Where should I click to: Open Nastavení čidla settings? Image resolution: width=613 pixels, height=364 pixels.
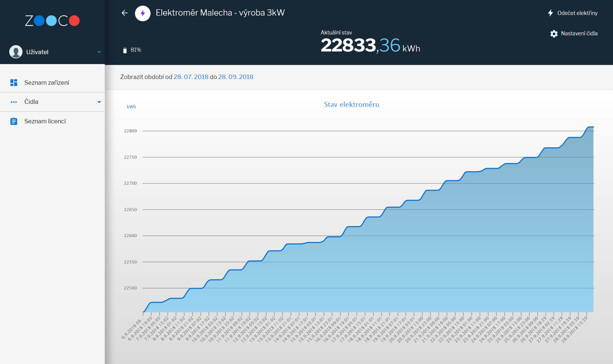click(579, 34)
